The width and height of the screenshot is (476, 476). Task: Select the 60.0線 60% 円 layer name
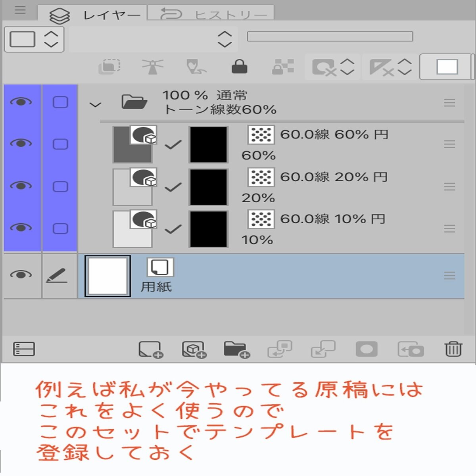click(334, 134)
